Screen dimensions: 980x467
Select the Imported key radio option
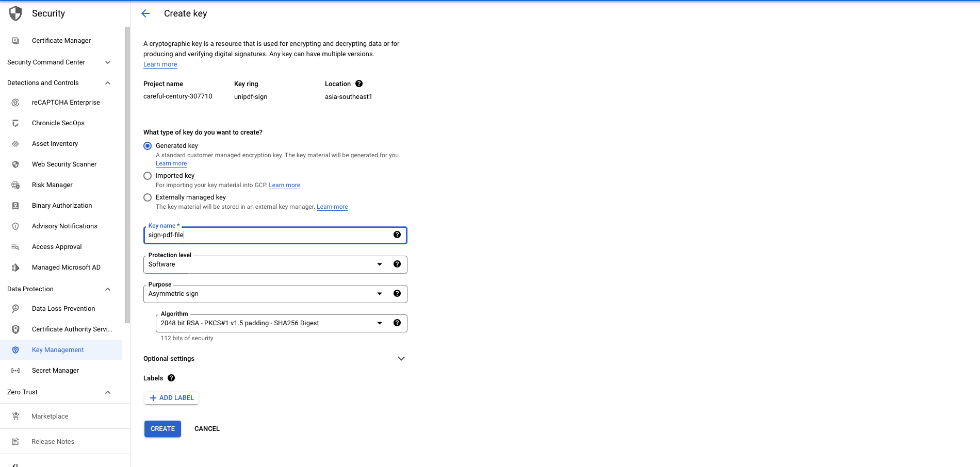148,176
